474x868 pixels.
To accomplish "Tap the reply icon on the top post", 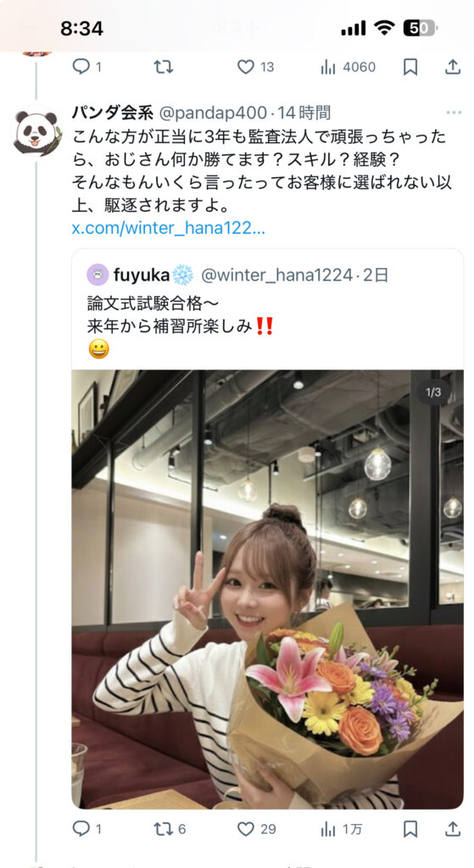I will point(81,67).
